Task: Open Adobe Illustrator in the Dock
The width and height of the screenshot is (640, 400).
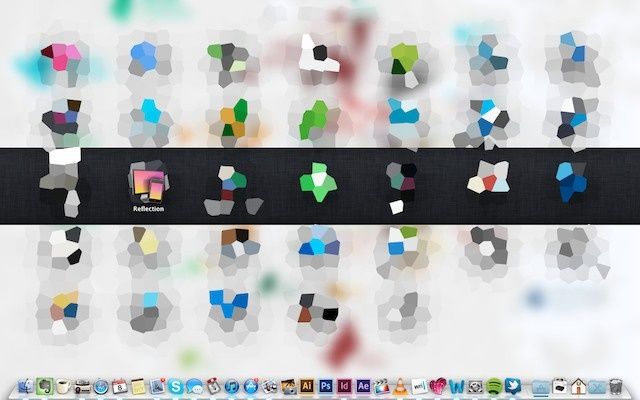Action: (307, 386)
